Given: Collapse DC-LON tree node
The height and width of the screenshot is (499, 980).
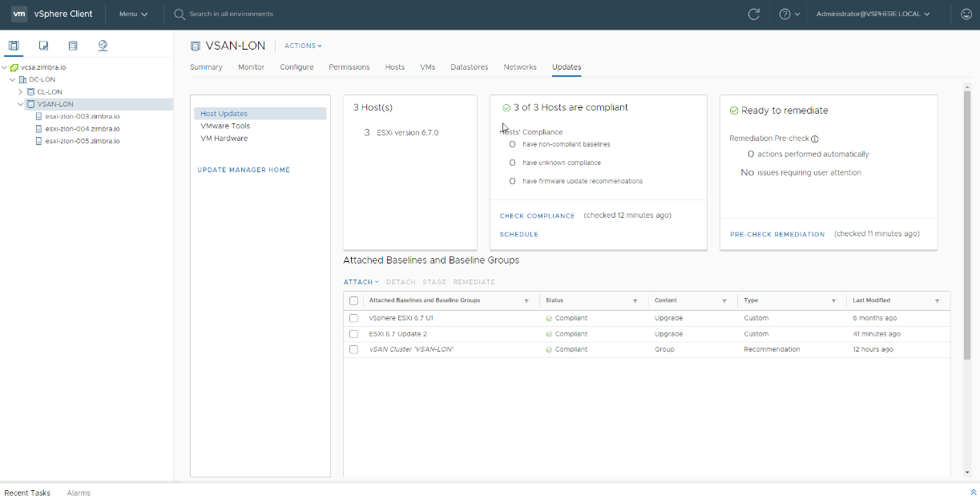Looking at the screenshot, I should tap(13, 79).
